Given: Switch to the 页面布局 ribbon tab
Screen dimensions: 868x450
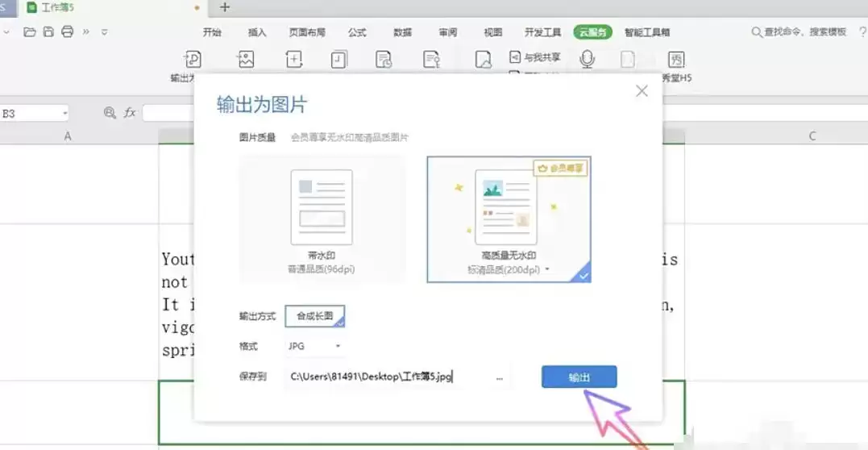Looking at the screenshot, I should 307,32.
